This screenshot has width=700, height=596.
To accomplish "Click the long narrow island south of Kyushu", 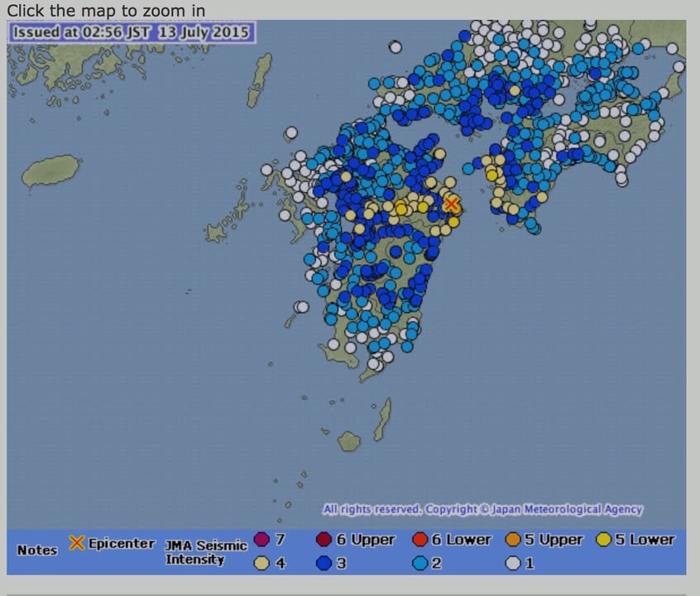I will pos(382,420).
